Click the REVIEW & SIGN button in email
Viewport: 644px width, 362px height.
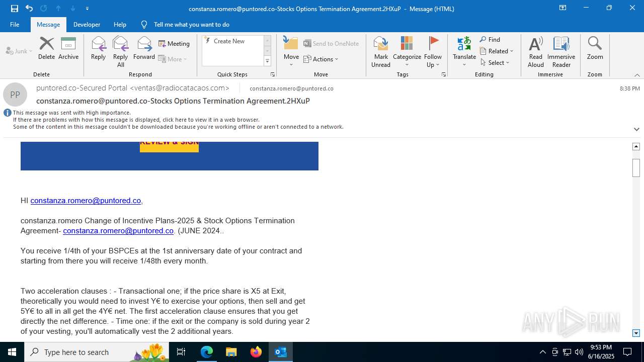pos(169,146)
